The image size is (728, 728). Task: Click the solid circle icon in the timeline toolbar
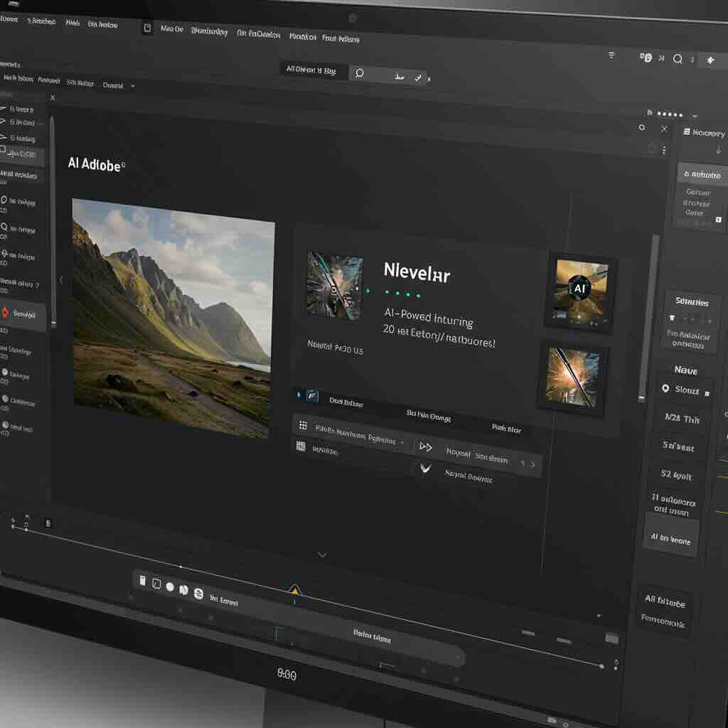tap(170, 587)
